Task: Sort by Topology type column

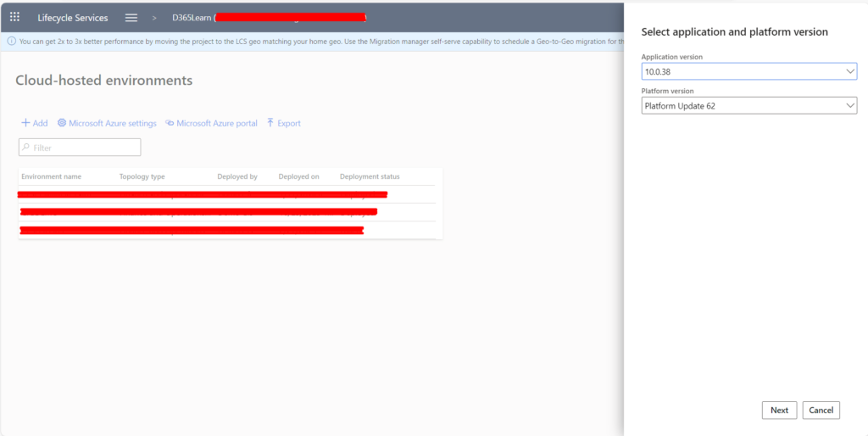Action: point(142,176)
